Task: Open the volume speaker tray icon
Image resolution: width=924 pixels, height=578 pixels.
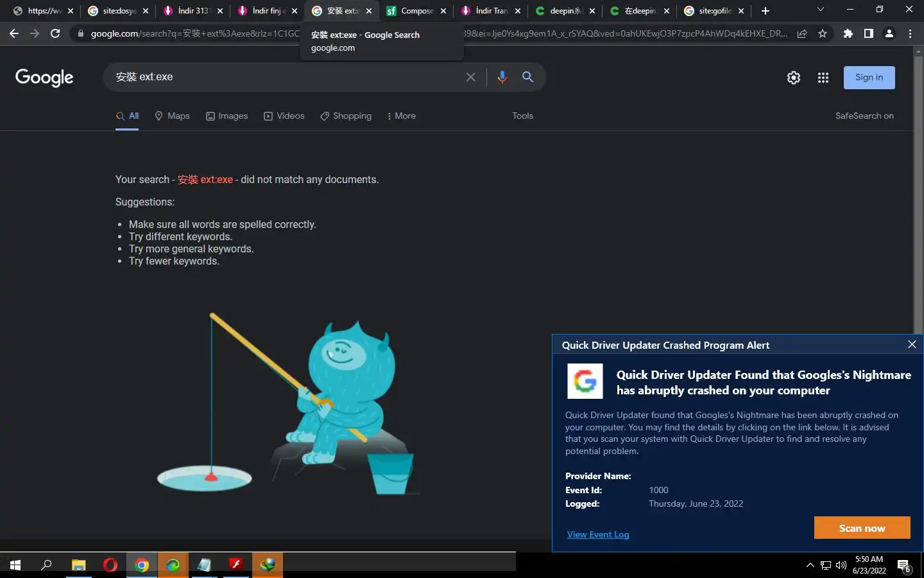Action: click(x=841, y=565)
